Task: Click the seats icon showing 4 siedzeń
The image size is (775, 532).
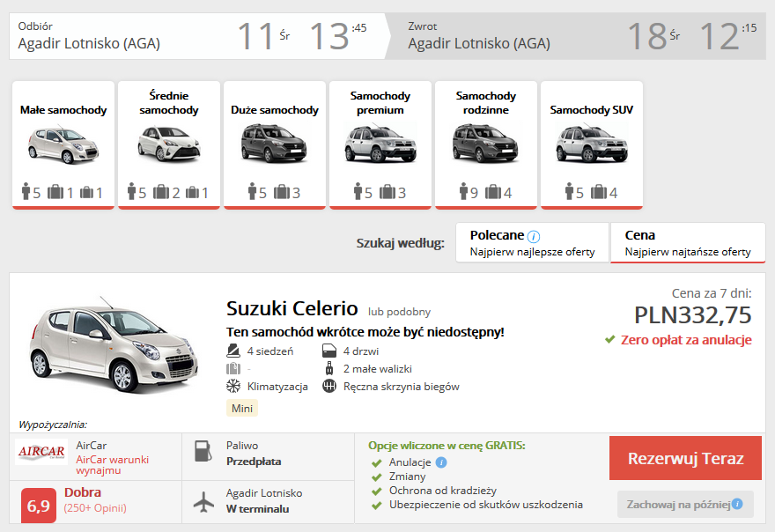Action: point(234,351)
